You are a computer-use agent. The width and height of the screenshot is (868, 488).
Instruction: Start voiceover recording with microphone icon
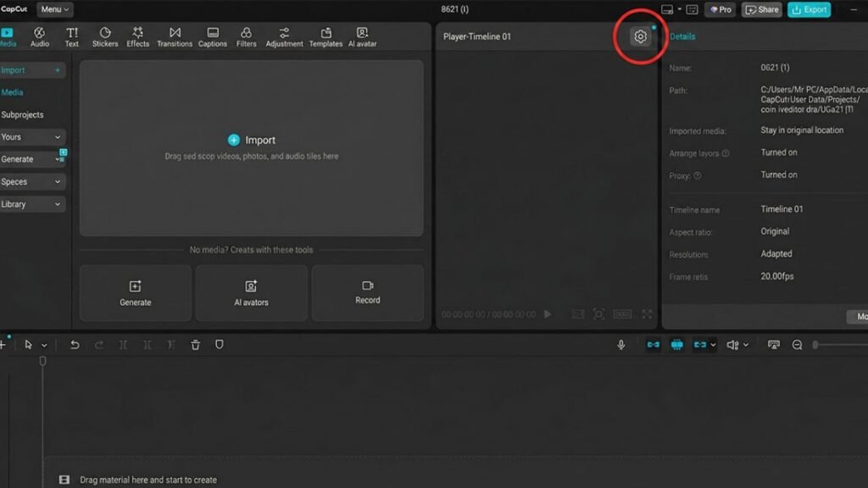pos(621,345)
